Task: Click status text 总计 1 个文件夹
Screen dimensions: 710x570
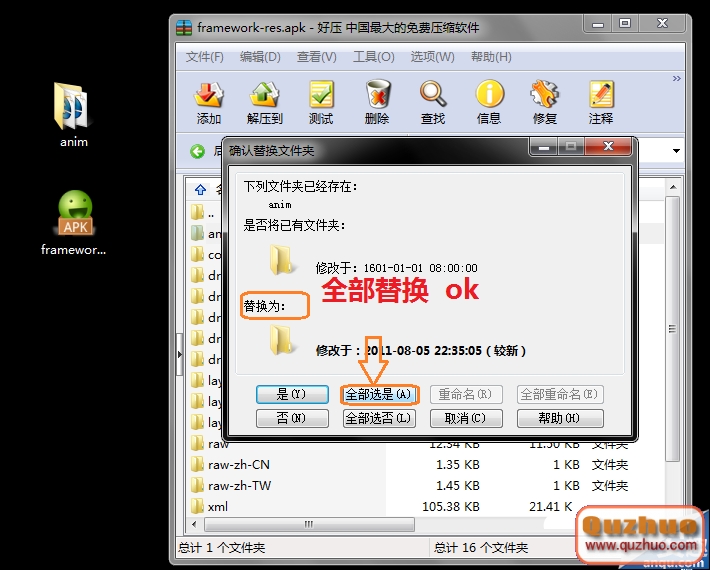Action: point(221,548)
